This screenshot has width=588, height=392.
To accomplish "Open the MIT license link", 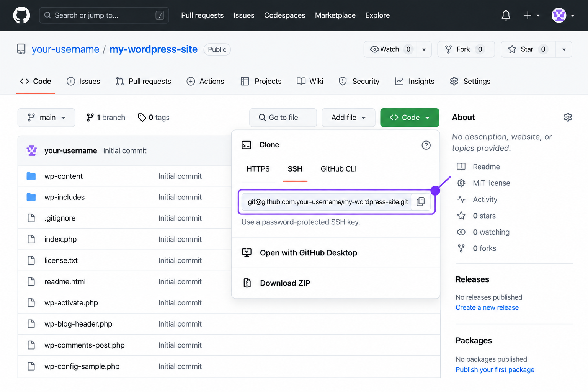I will 492,183.
